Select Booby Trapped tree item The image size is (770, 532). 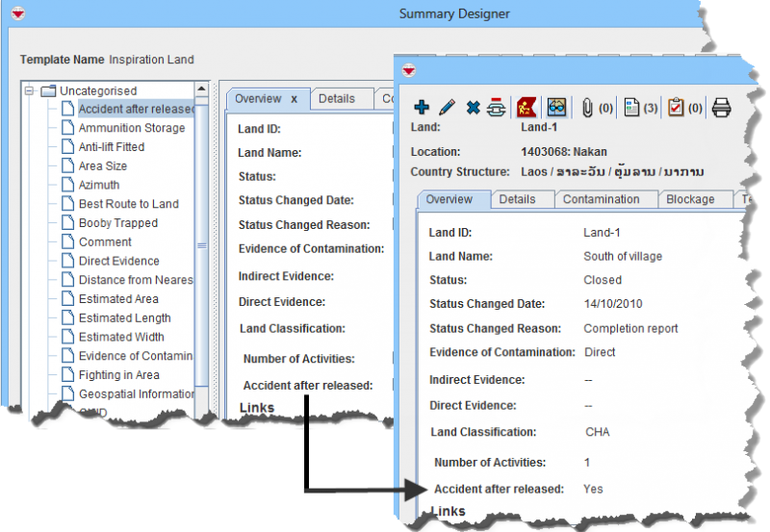117,223
